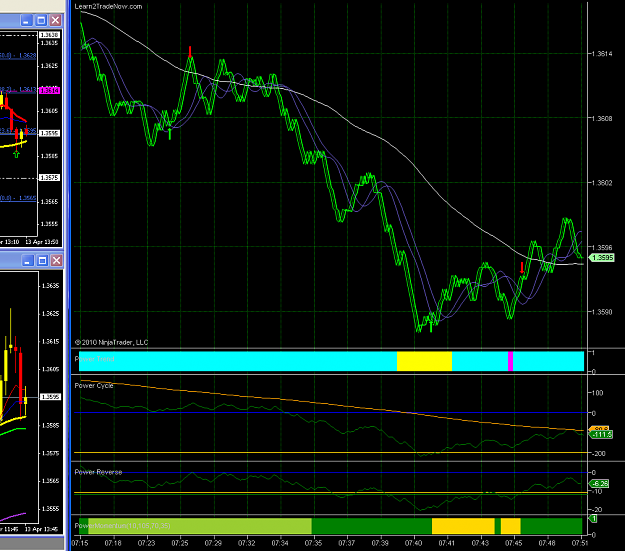625x551 pixels.
Task: Click the 1.3628 Fibonacci level label
Action: tap(18, 56)
